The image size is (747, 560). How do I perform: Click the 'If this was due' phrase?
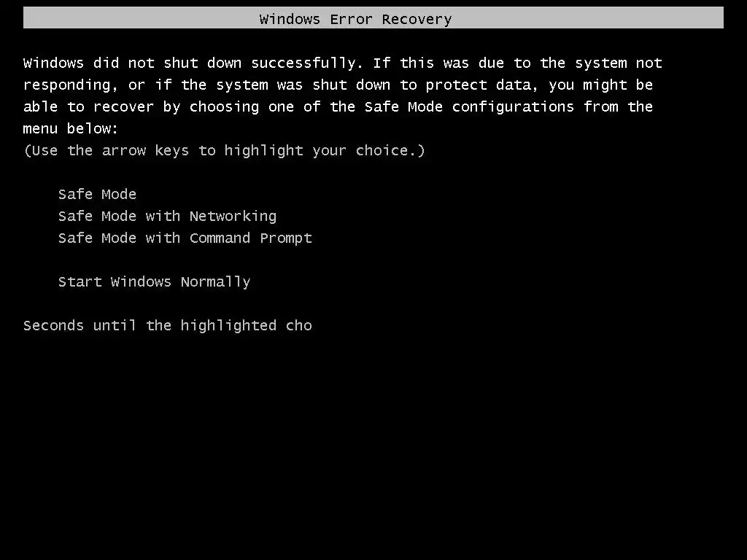point(438,63)
